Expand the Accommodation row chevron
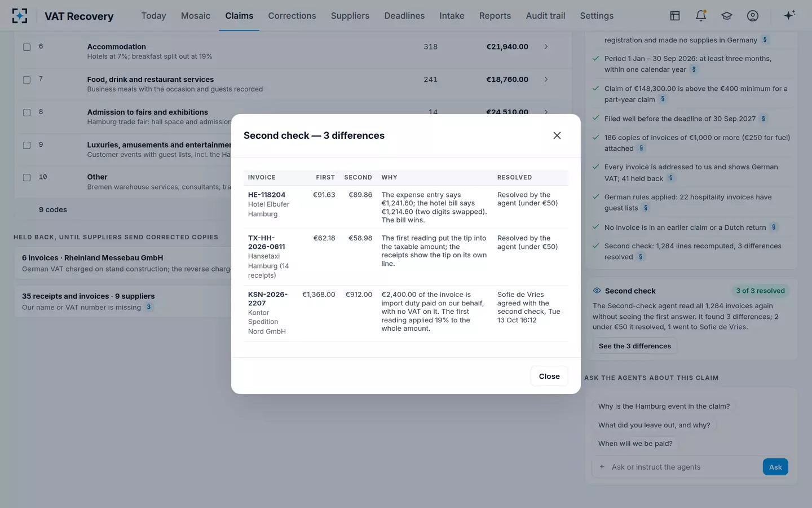 pos(546,47)
